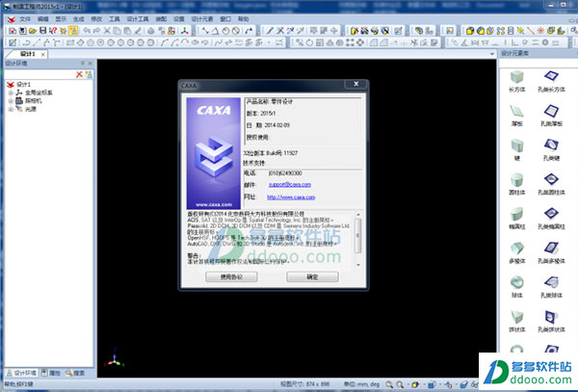The width and height of the screenshot is (578, 392).
Task: Select the 孔类长方体 (hole box) element
Action: pyautogui.click(x=551, y=81)
